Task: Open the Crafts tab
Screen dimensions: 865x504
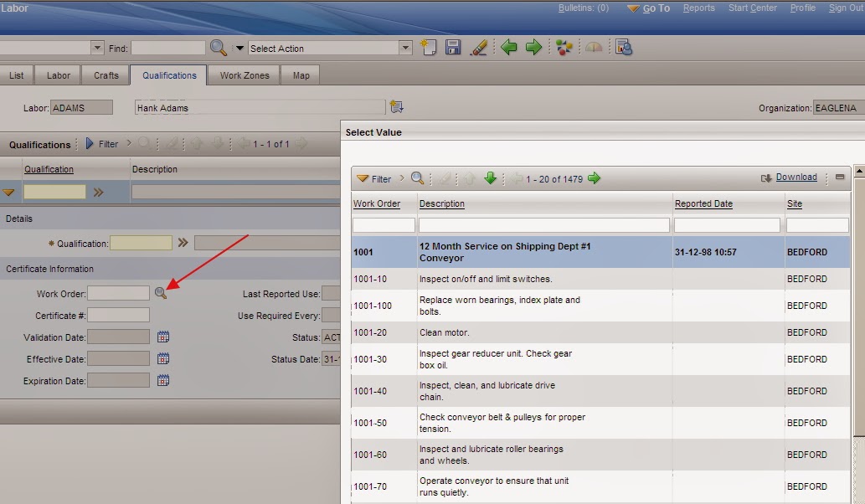Action: tap(106, 75)
